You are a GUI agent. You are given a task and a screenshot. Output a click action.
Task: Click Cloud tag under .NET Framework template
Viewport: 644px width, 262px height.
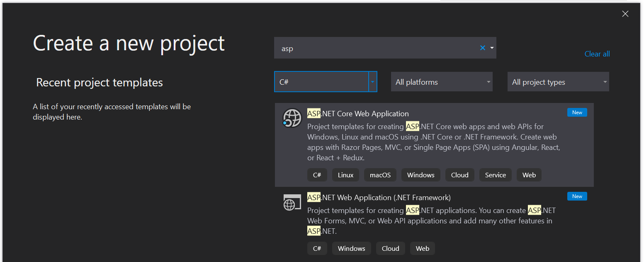(391, 248)
